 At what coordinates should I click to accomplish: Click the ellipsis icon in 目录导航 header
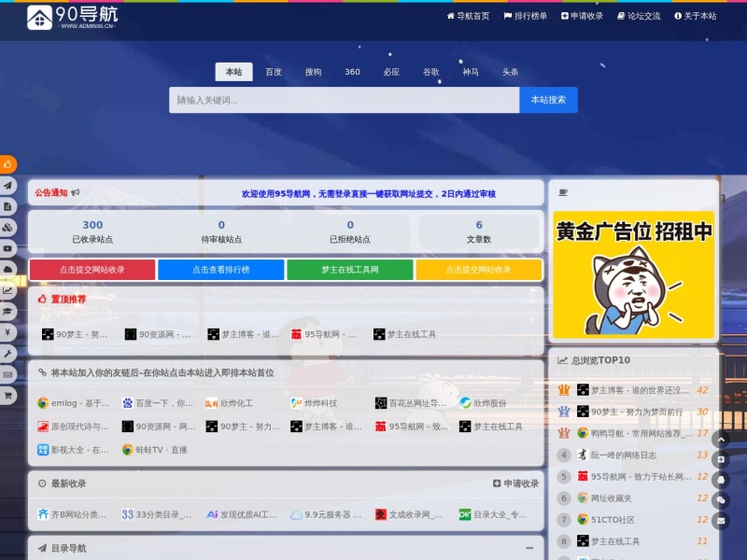click(x=529, y=548)
